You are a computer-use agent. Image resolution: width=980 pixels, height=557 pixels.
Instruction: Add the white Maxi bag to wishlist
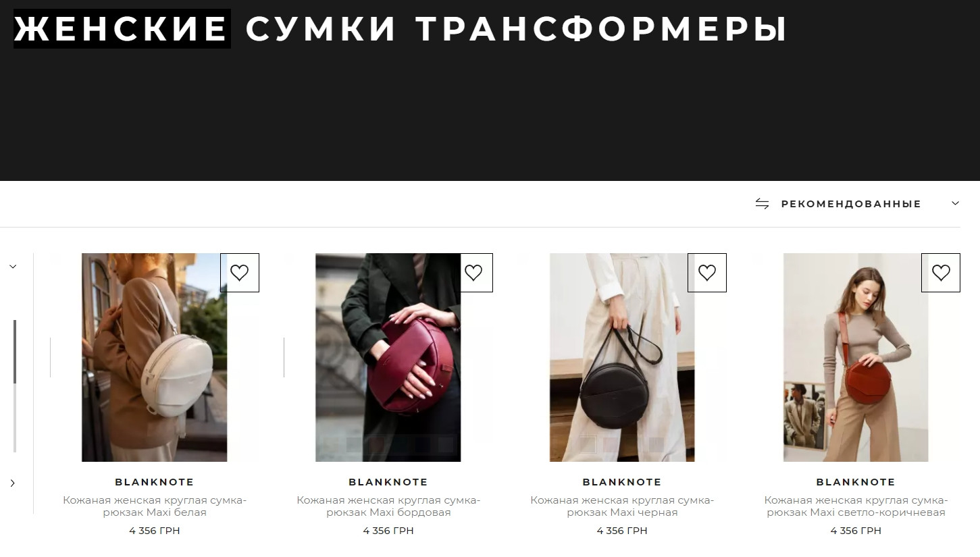point(240,273)
